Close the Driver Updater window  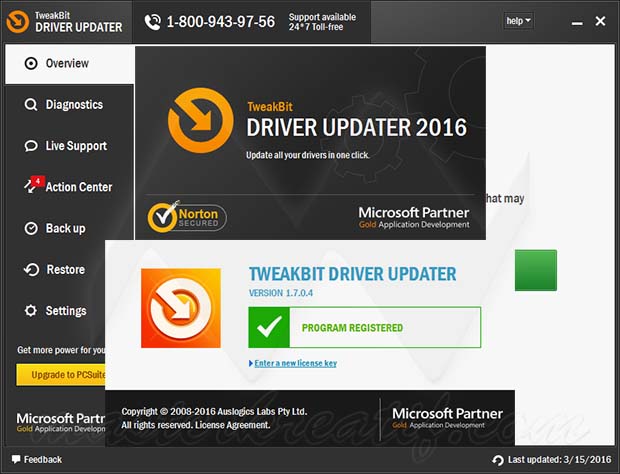(x=600, y=21)
